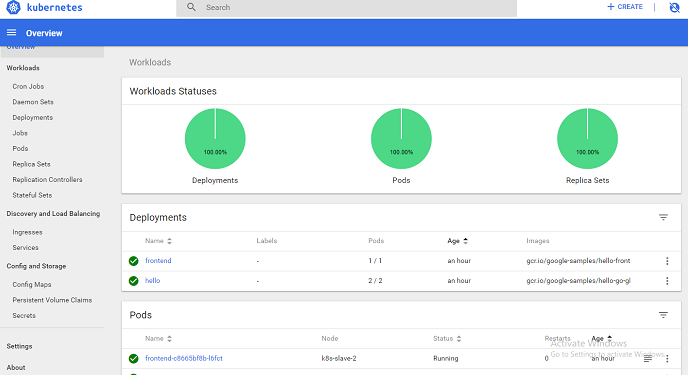Click the kubernetes brand title text
Viewport: 688px width, 375px height.
(x=54, y=7)
